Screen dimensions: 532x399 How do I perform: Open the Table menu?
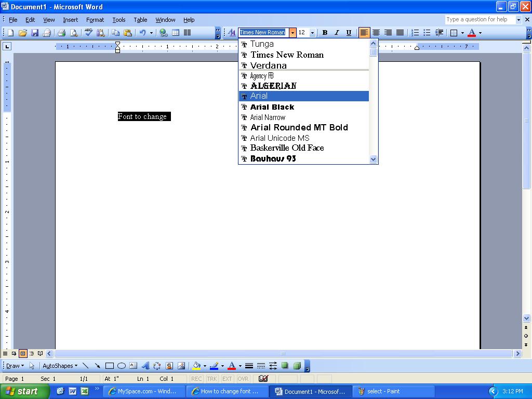pos(140,20)
